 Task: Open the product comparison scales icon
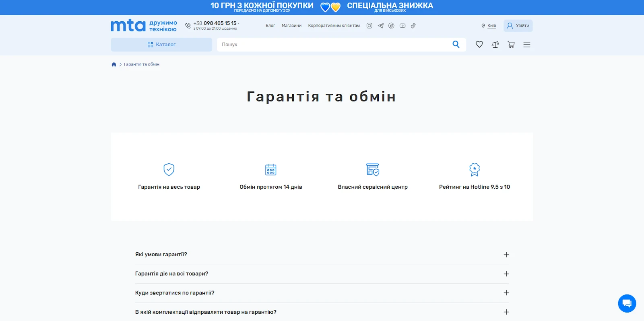point(495,45)
